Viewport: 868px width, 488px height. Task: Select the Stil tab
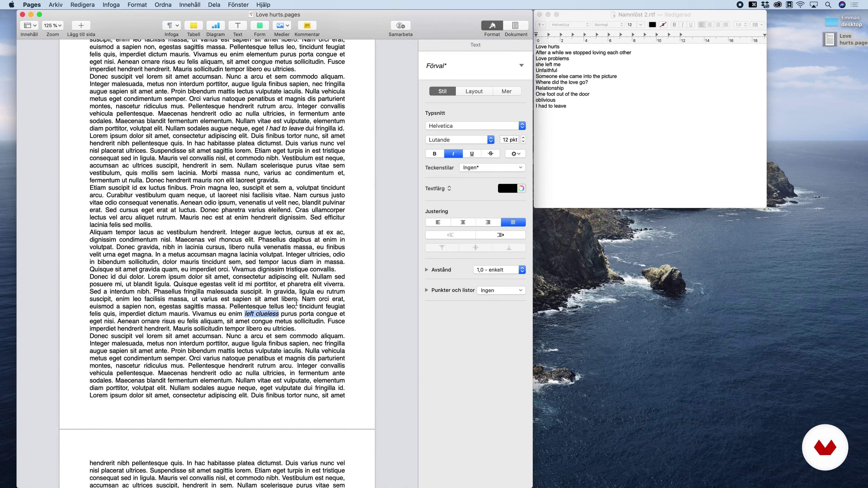click(x=442, y=91)
